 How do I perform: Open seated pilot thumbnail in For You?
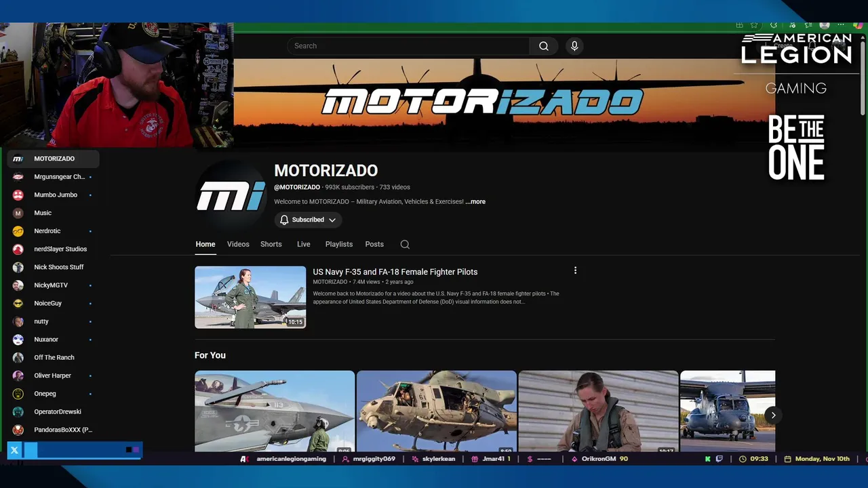pos(598,411)
